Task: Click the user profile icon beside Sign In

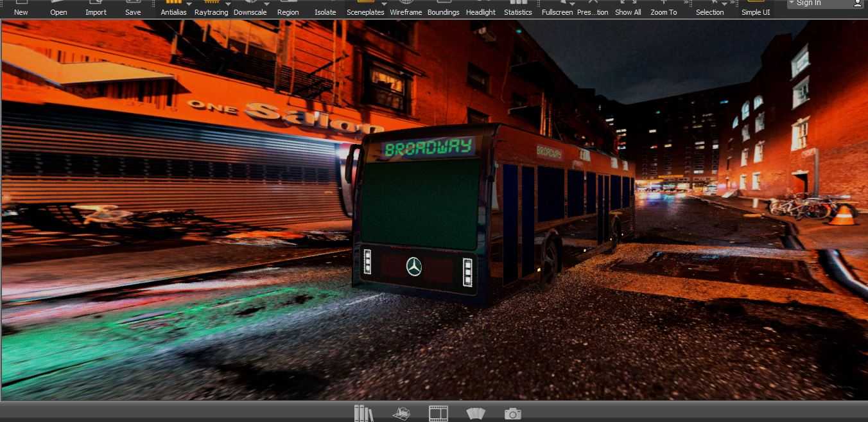Action: click(858, 3)
